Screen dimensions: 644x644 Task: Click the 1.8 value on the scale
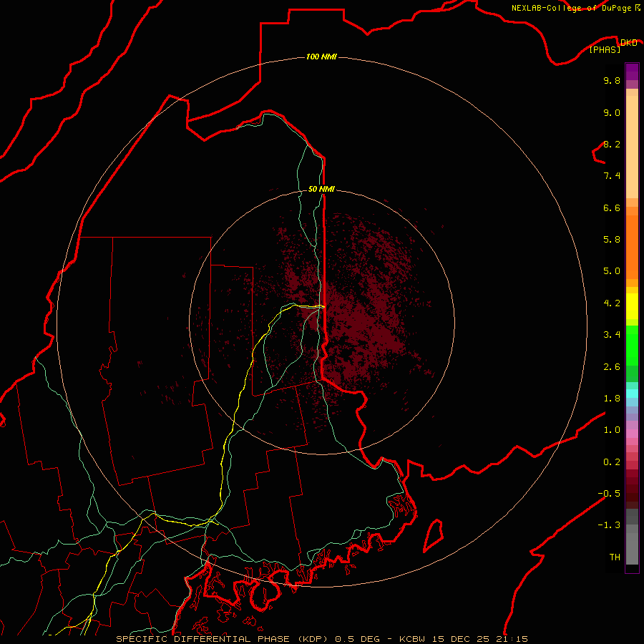(612, 399)
